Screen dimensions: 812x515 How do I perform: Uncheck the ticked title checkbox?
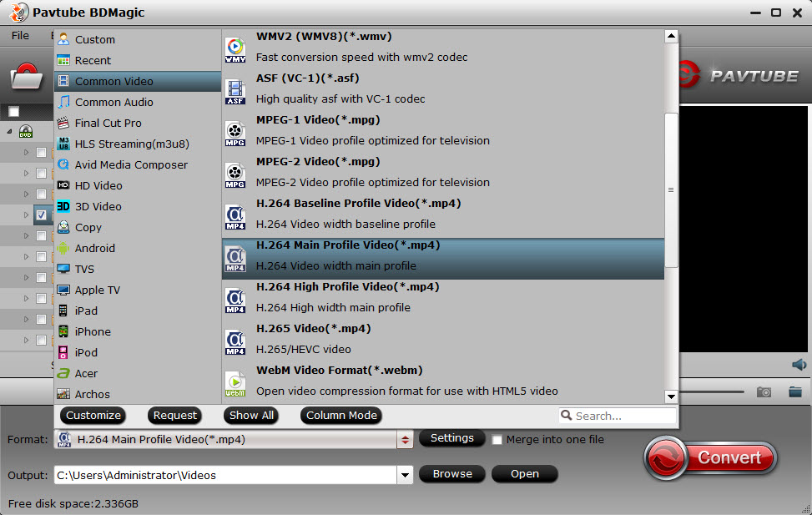click(x=42, y=215)
